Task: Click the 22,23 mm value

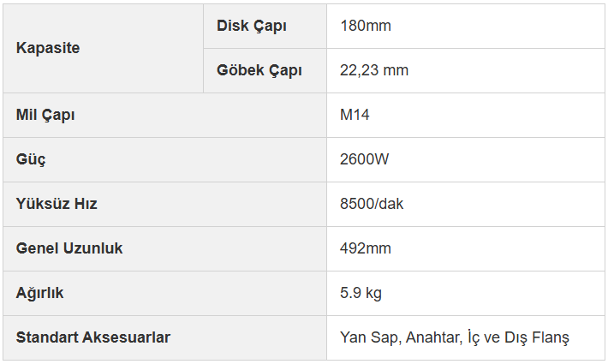Action: tap(374, 70)
